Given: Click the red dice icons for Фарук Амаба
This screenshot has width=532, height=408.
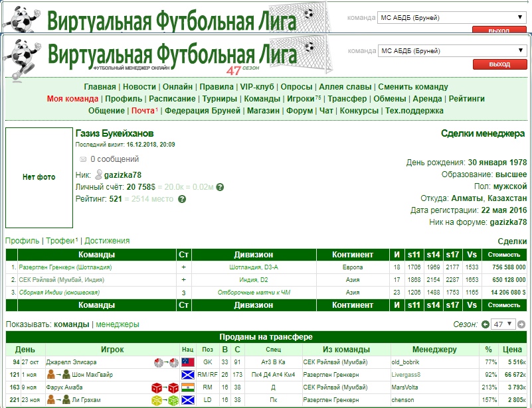Looking at the screenshot, I should click(165, 387).
